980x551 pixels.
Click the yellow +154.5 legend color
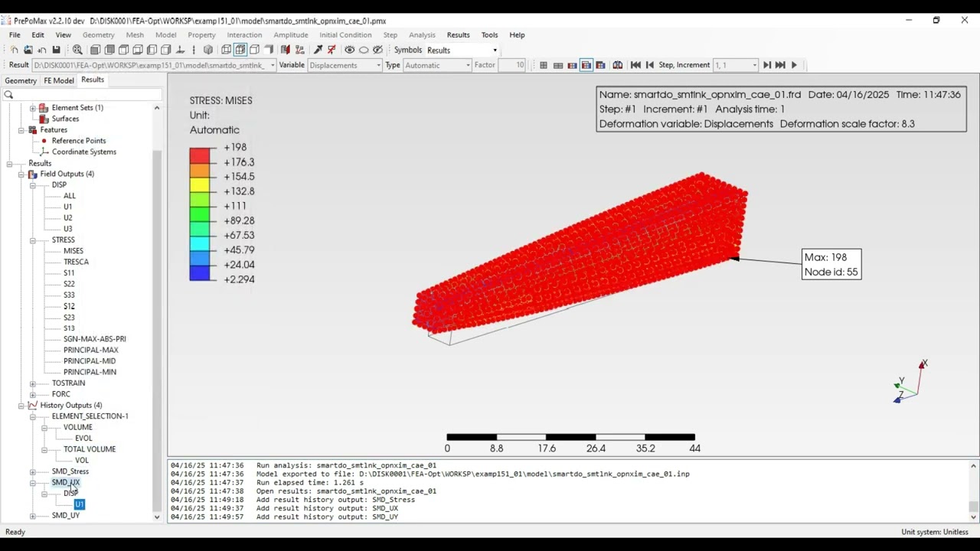[x=200, y=184]
